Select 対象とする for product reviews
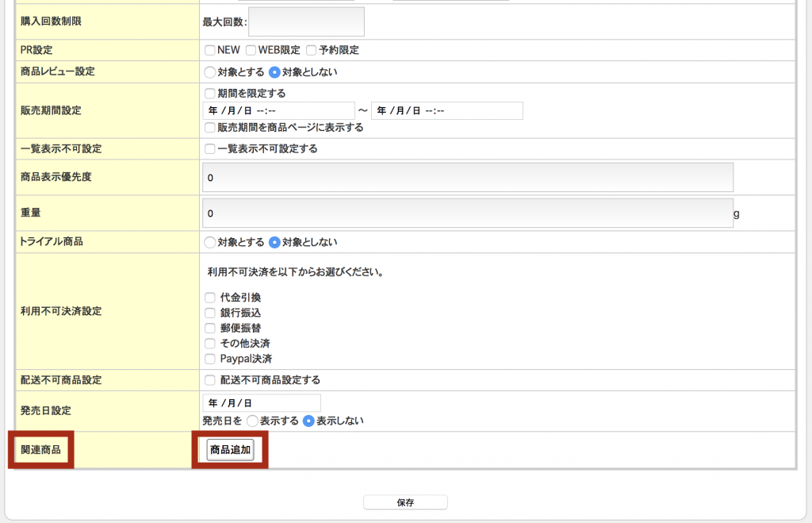The image size is (812, 523). click(x=209, y=71)
